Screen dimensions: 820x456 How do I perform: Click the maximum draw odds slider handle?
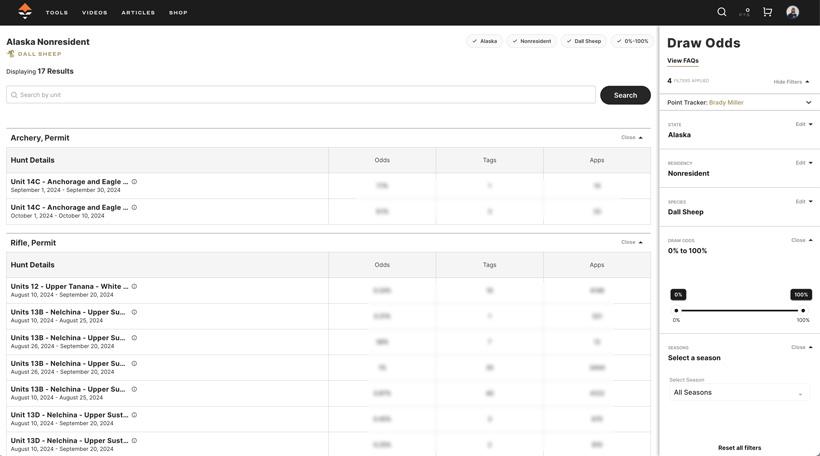pyautogui.click(x=803, y=311)
